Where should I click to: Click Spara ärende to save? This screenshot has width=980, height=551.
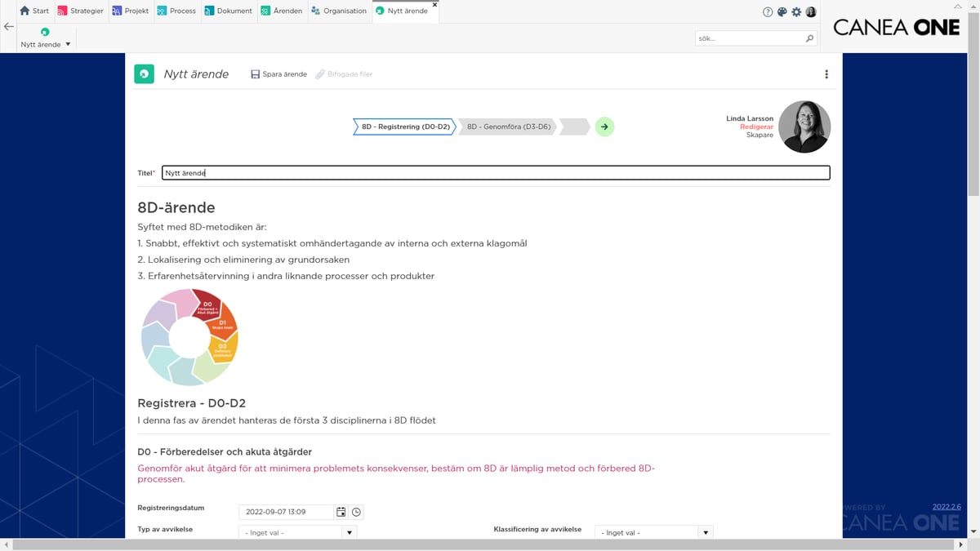(278, 73)
